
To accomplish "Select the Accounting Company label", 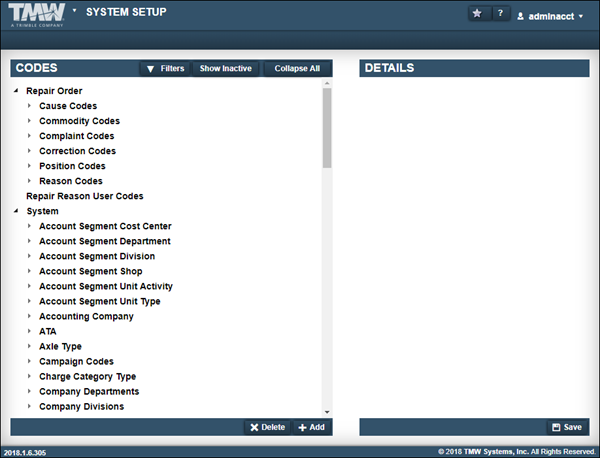I will 86,316.
